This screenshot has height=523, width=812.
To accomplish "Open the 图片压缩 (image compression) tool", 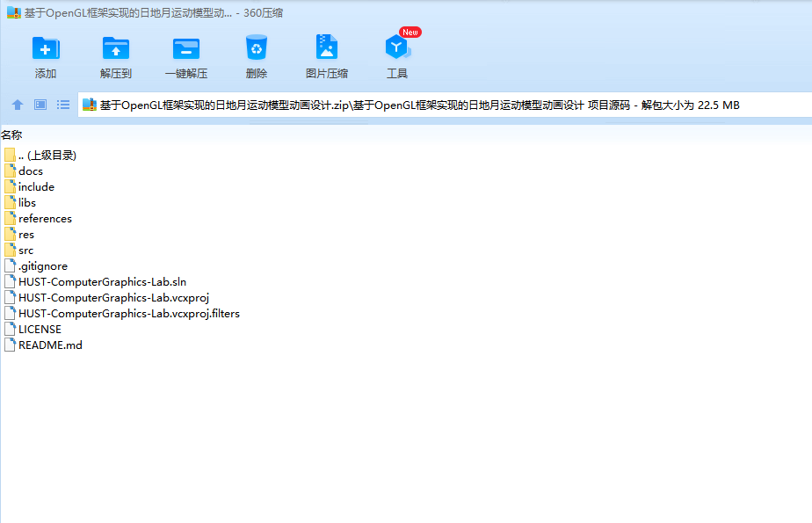I will 327,47.
